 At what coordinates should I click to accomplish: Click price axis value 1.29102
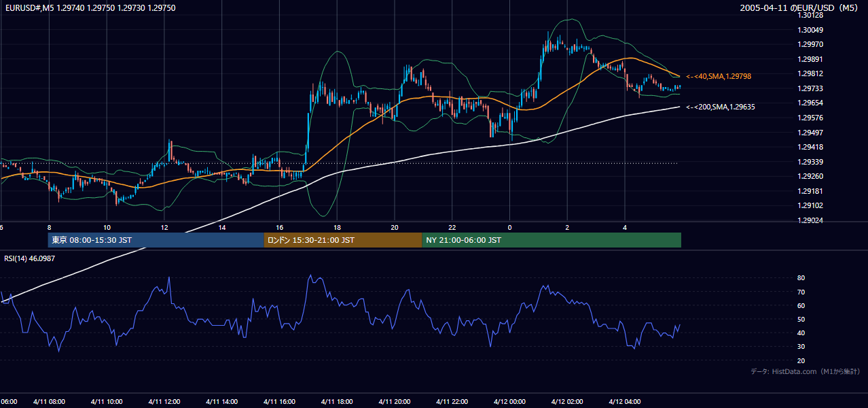(810, 205)
